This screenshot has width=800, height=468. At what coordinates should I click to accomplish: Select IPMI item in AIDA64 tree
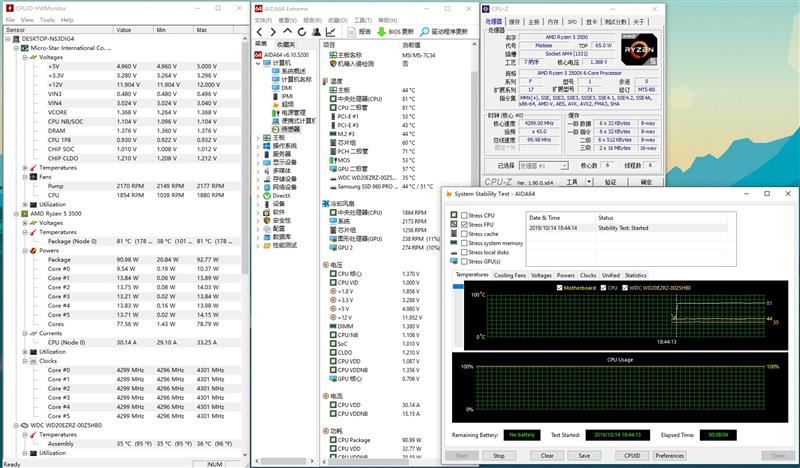coord(283,96)
